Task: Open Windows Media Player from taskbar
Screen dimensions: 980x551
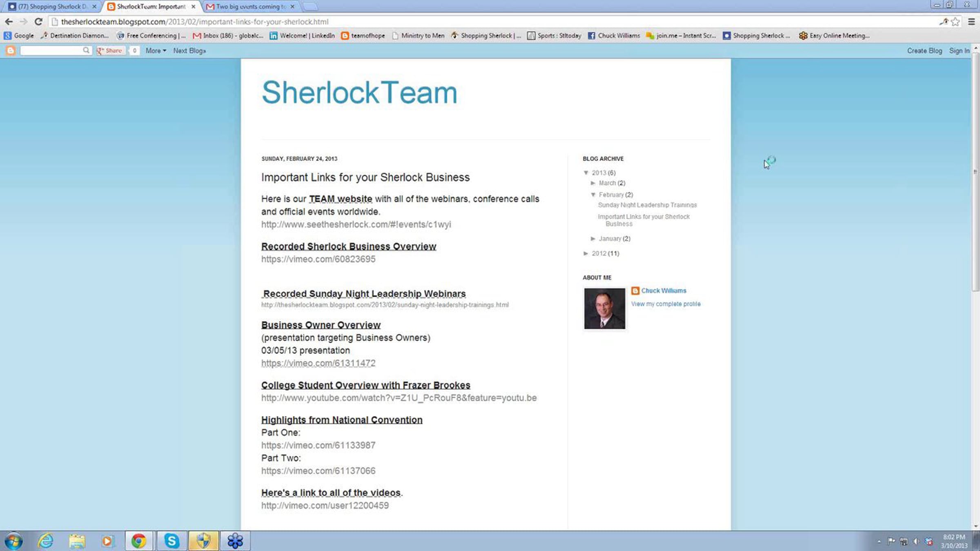Action: coord(107,541)
